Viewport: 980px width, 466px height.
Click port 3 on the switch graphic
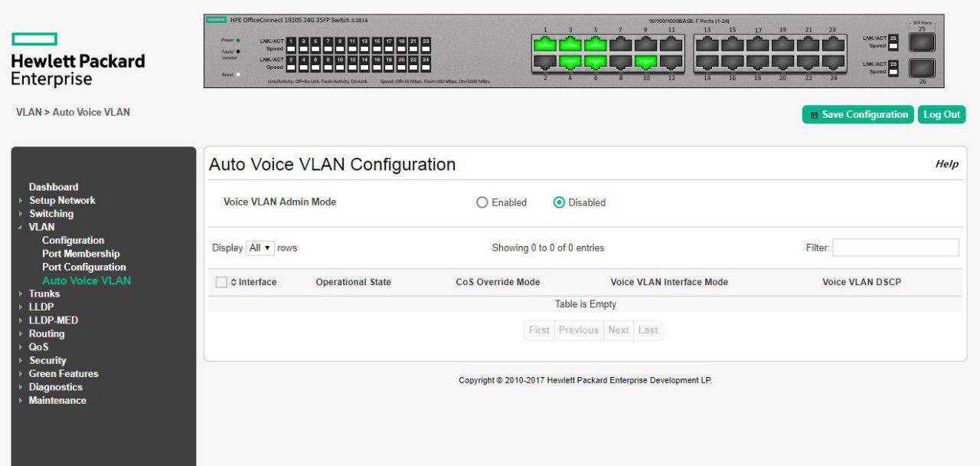click(x=570, y=44)
